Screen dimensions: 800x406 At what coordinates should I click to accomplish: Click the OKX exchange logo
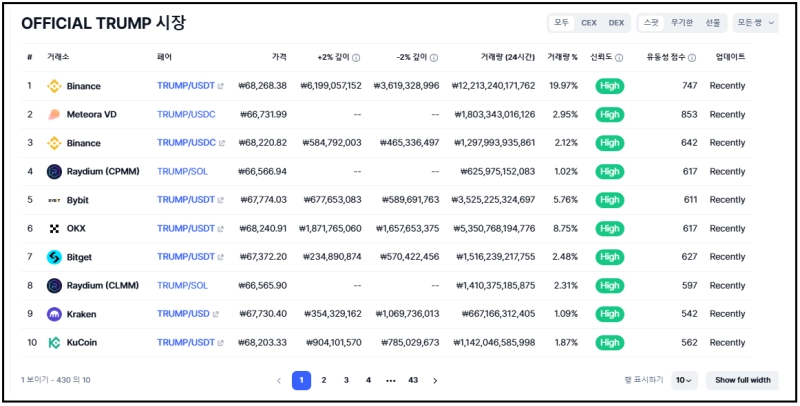click(x=54, y=229)
